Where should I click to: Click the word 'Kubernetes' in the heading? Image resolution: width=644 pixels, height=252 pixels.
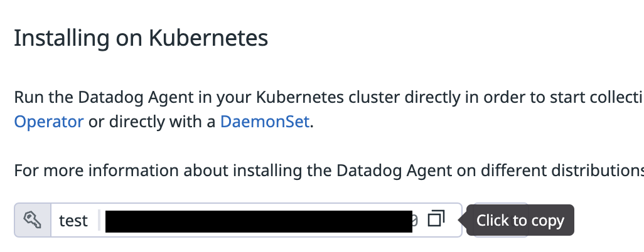(x=208, y=38)
